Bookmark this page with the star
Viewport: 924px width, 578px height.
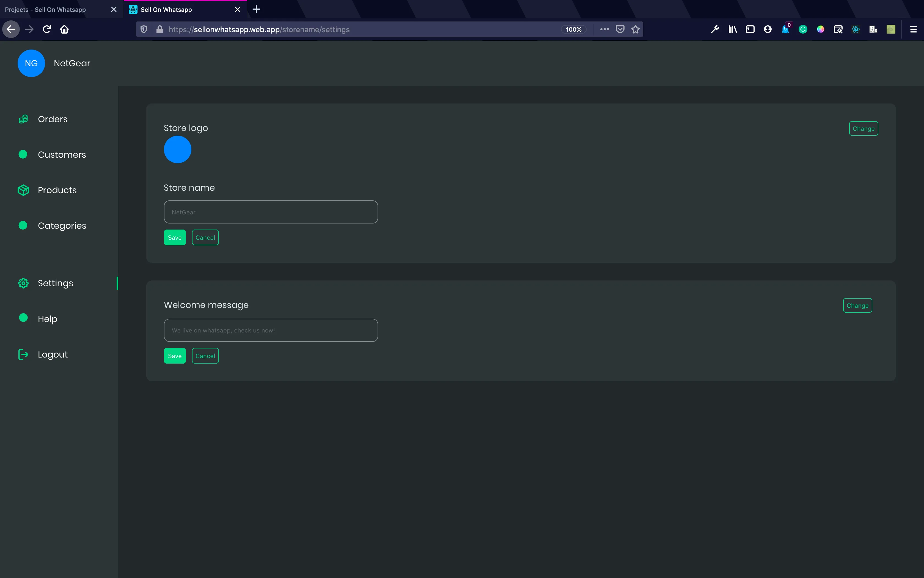[635, 29]
